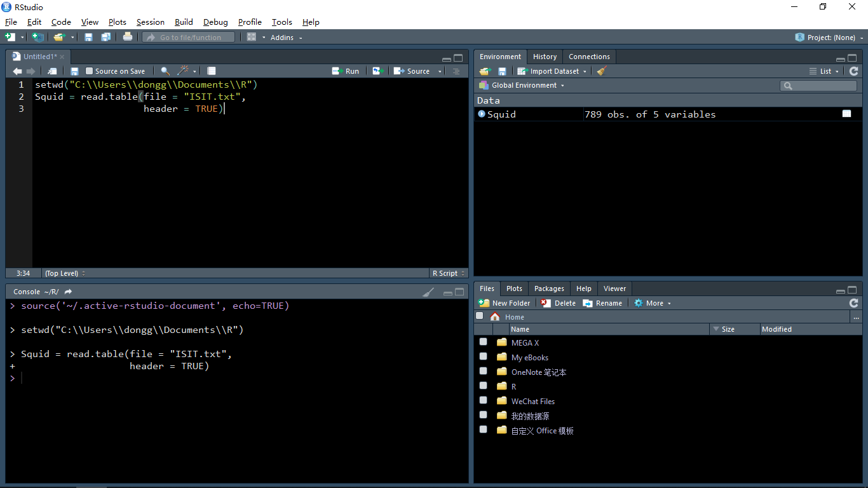The image size is (868, 488).
Task: Open the More dropdown in Files
Action: click(x=653, y=303)
